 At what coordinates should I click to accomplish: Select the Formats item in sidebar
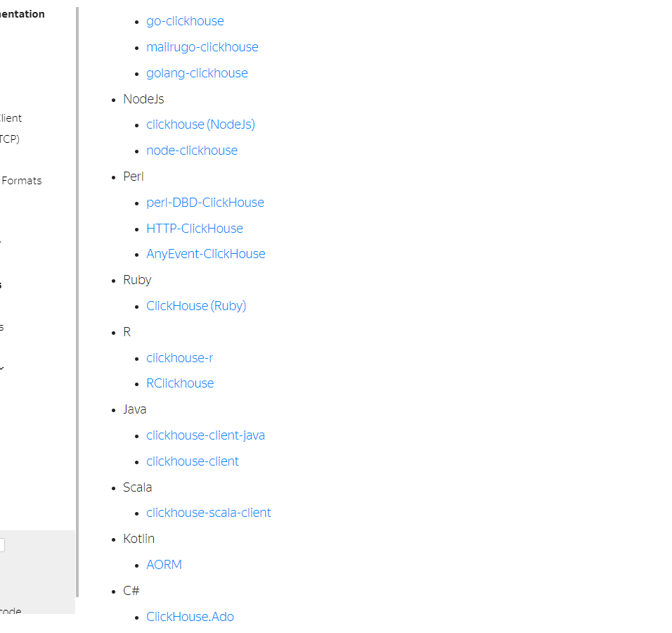(x=21, y=181)
